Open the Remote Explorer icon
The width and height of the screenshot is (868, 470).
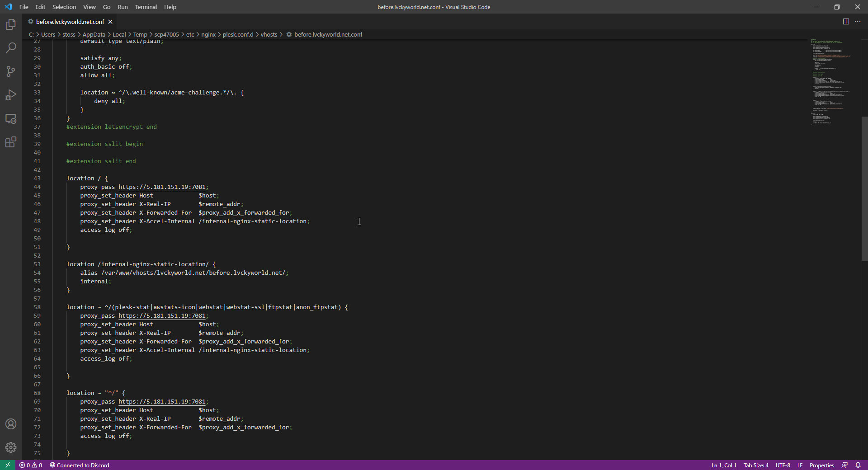point(11,119)
